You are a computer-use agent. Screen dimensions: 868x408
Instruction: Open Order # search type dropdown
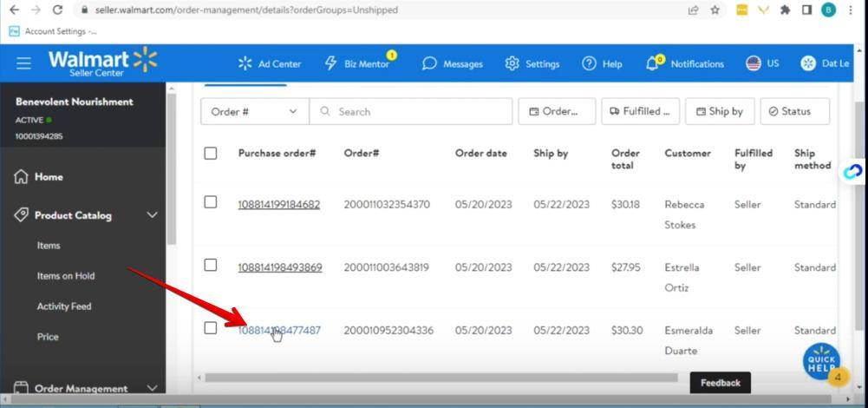[x=255, y=111]
